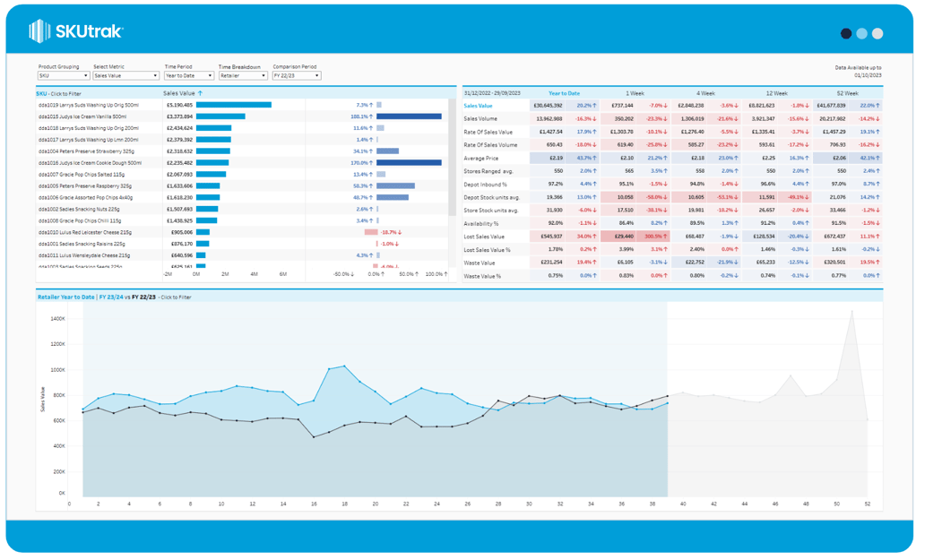Click the Sales Value sort arrow icon
Screen dimensions: 925x560
tap(200, 93)
